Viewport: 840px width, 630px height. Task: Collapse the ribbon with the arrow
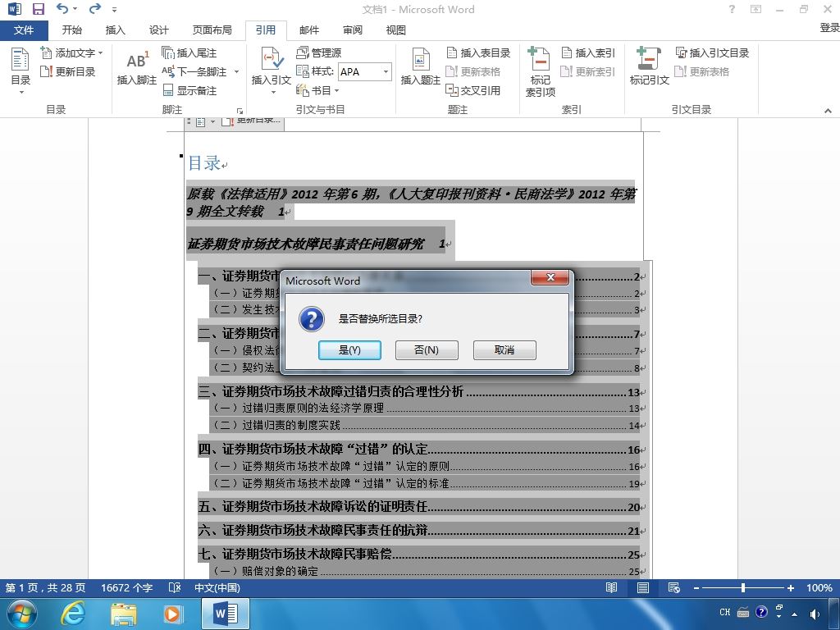828,111
